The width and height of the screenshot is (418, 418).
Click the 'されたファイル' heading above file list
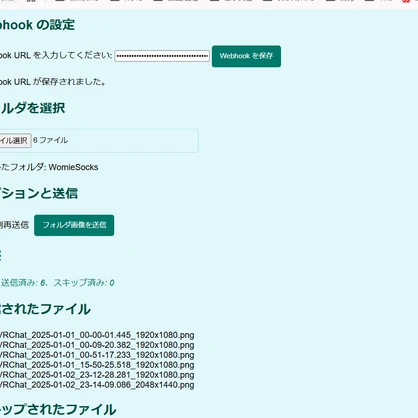[x=45, y=309]
